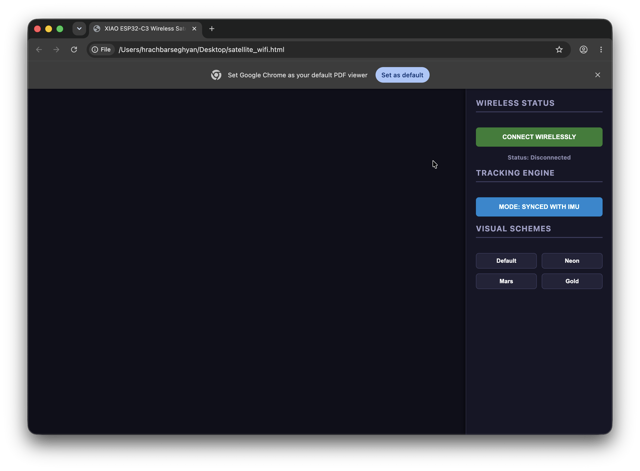640x471 pixels.
Task: Reload the satellite_wifi.html page
Action: (x=74, y=49)
